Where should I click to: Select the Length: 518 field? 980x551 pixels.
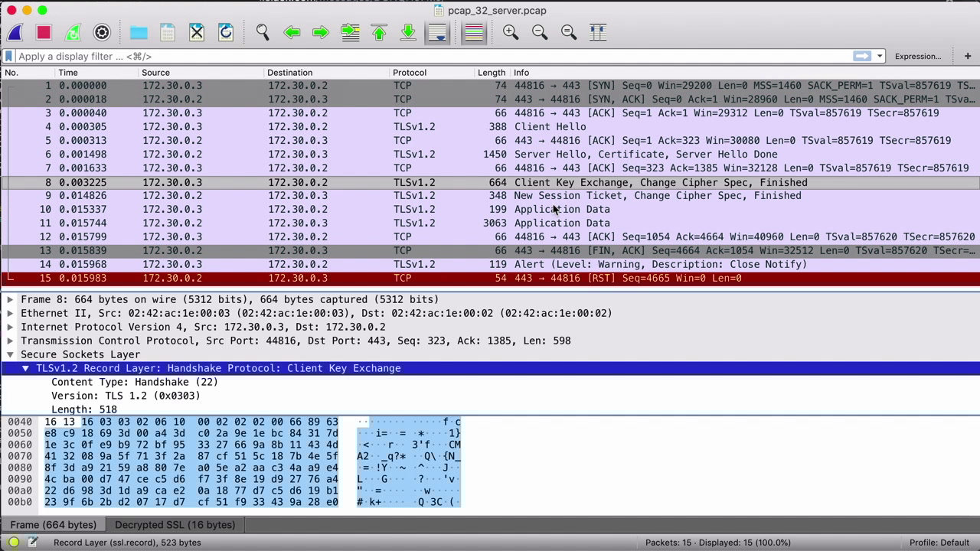coord(84,409)
